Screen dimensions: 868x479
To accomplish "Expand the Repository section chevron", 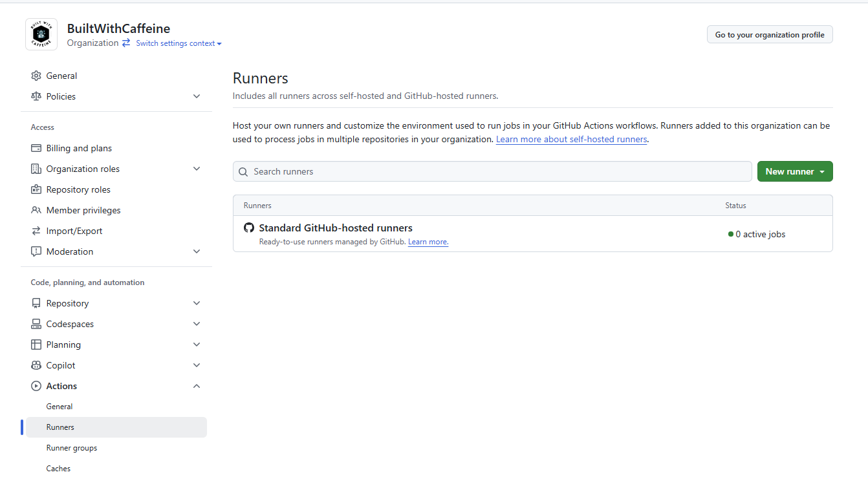I will click(197, 303).
